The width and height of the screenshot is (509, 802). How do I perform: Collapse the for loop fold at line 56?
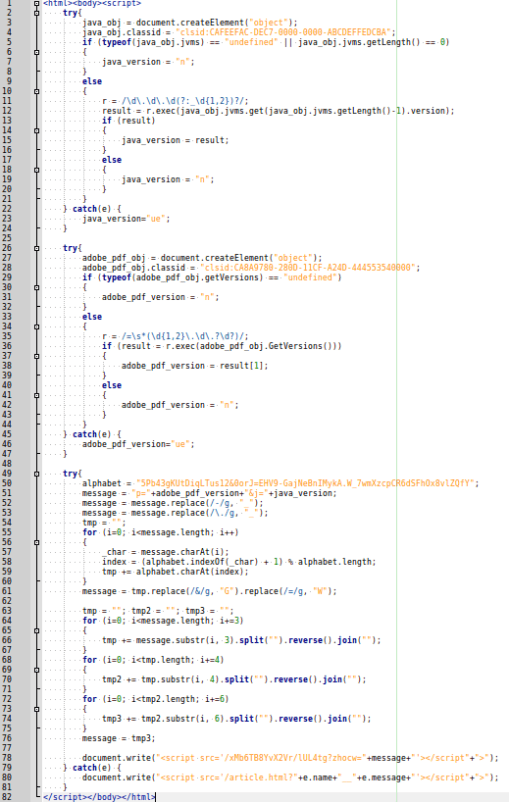point(36,542)
